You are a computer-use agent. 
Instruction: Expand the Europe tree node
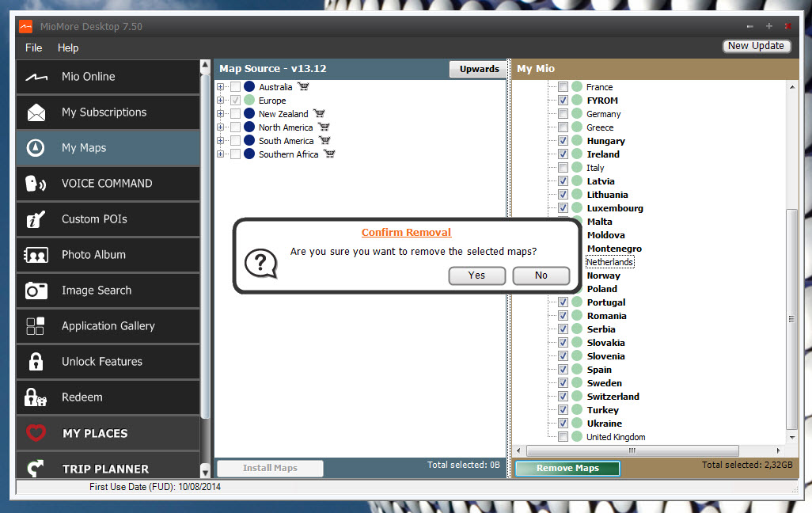click(x=221, y=100)
